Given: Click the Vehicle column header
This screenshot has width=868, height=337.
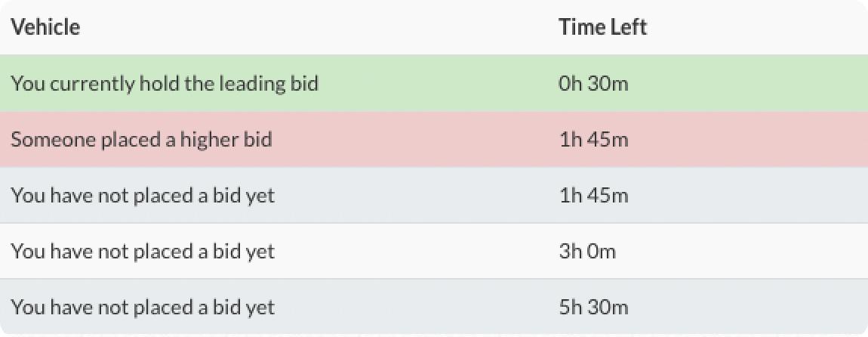Looking at the screenshot, I should click(45, 27).
